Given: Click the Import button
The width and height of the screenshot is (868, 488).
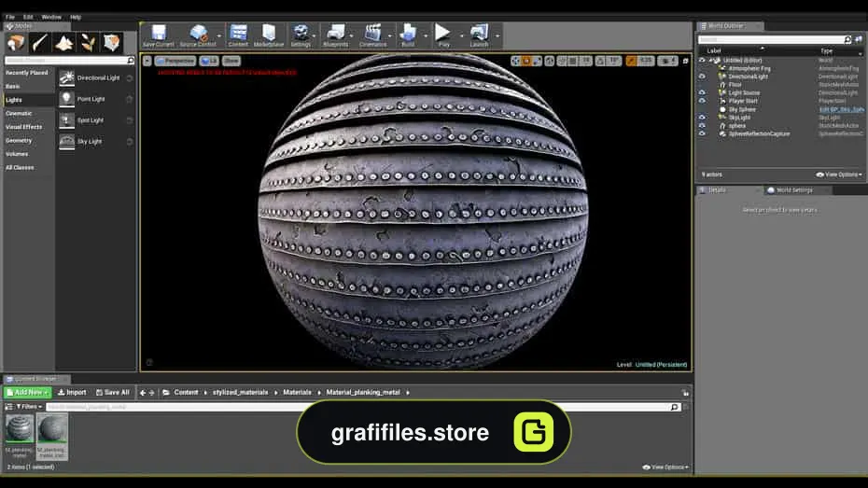Looking at the screenshot, I should (x=72, y=392).
